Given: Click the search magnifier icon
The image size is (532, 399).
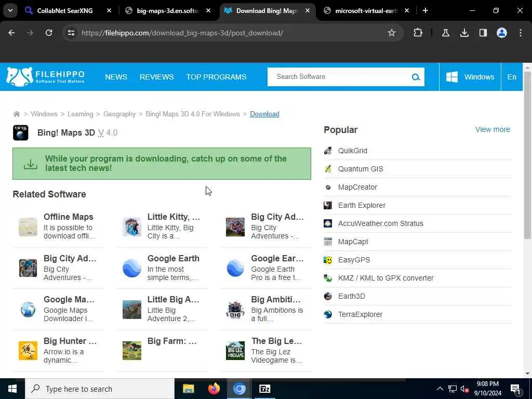Looking at the screenshot, I should pyautogui.click(x=416, y=77).
